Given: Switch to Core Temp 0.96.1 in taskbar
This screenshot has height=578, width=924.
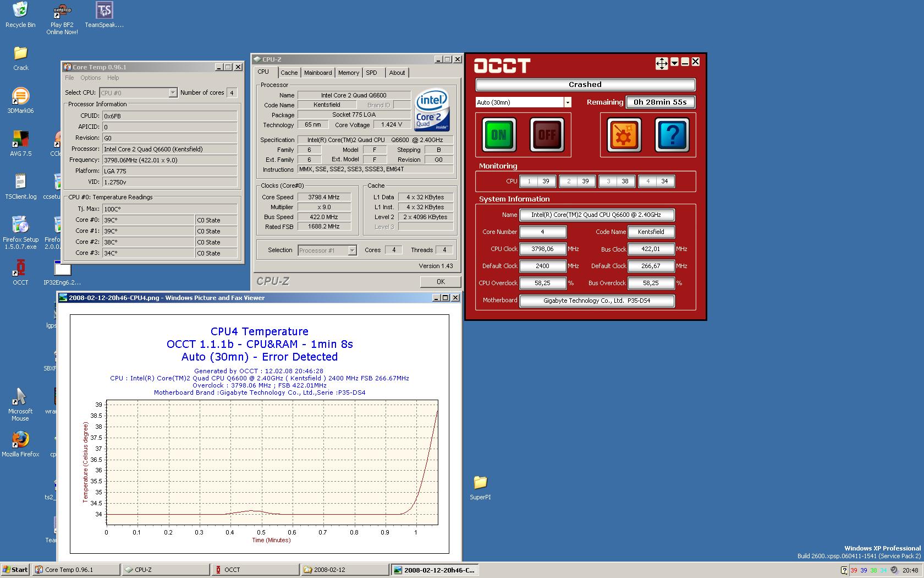Looking at the screenshot, I should pyautogui.click(x=76, y=570).
